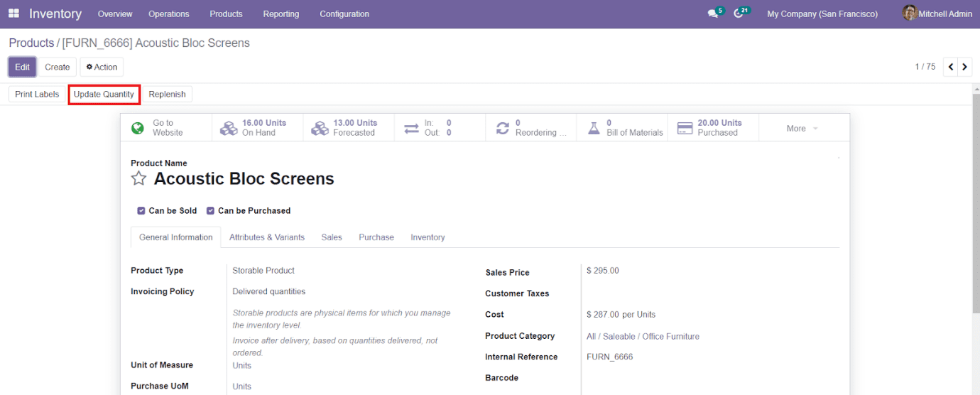980x395 pixels.
Task: Switch to the Attributes & Variants tab
Action: [x=266, y=237]
